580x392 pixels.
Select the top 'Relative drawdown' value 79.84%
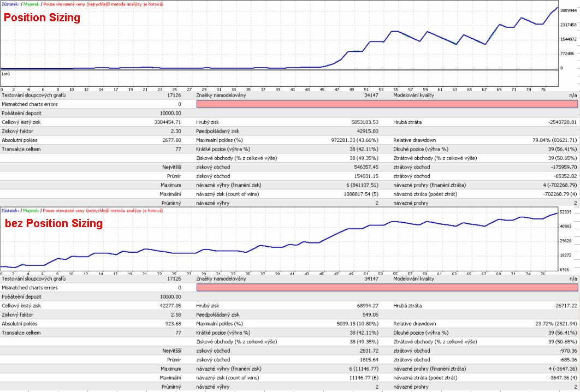point(554,140)
